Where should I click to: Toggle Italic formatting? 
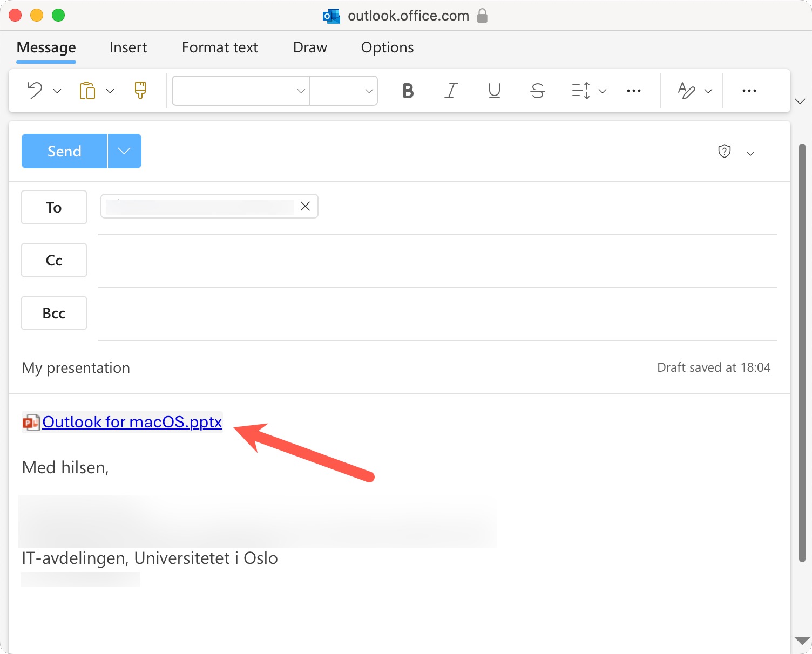[451, 91]
